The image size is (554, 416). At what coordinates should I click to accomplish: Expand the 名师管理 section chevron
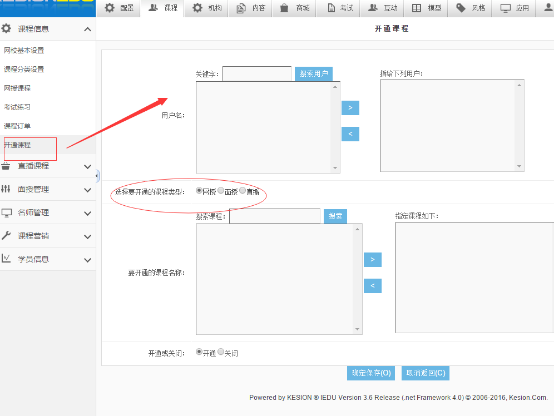pos(88,213)
